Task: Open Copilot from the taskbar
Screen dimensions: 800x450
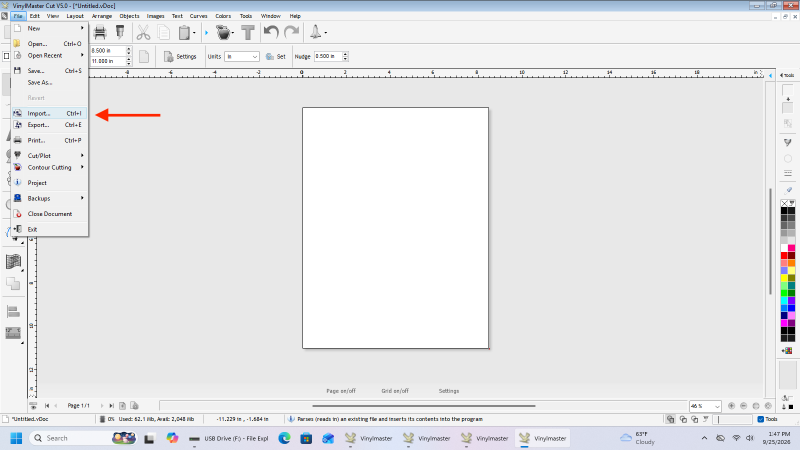Action: [x=172, y=438]
